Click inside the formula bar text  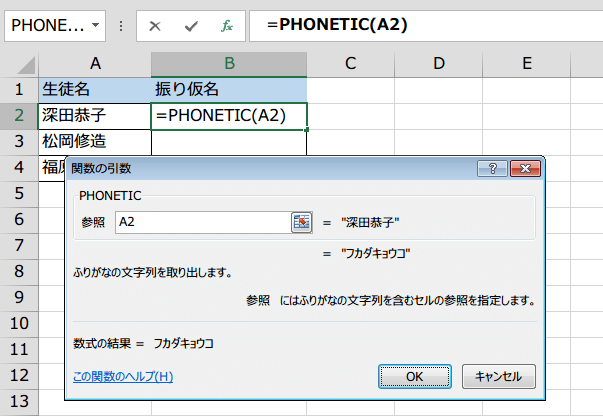(x=420, y=25)
